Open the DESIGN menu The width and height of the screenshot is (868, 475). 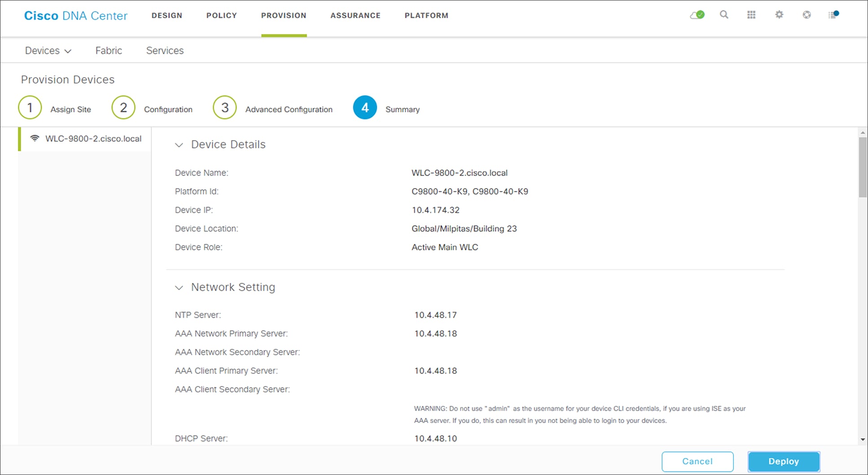[167, 15]
